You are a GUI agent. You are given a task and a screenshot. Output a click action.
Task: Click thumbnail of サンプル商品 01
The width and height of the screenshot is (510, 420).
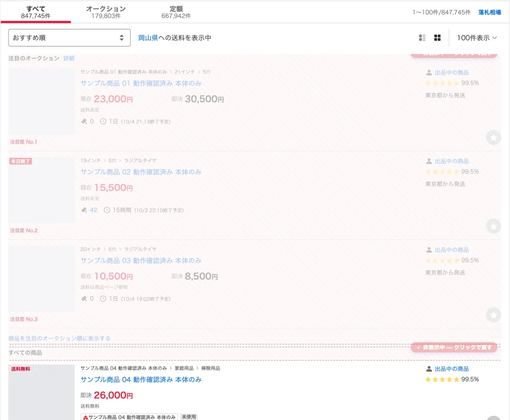click(42, 101)
